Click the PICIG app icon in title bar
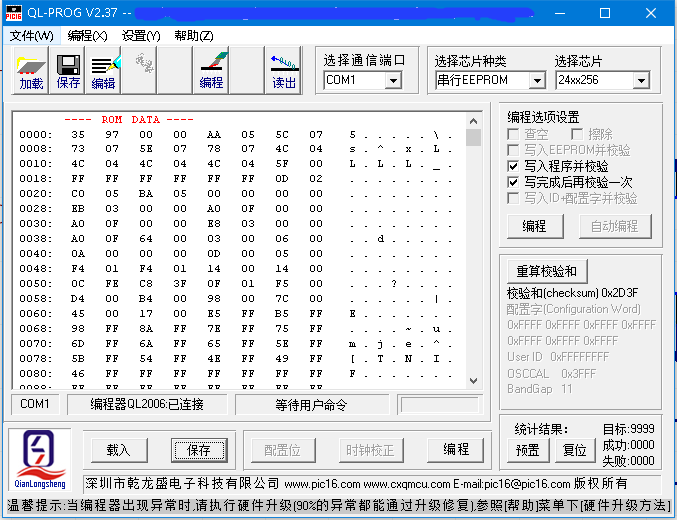Image resolution: width=677 pixels, height=520 pixels. (x=13, y=13)
